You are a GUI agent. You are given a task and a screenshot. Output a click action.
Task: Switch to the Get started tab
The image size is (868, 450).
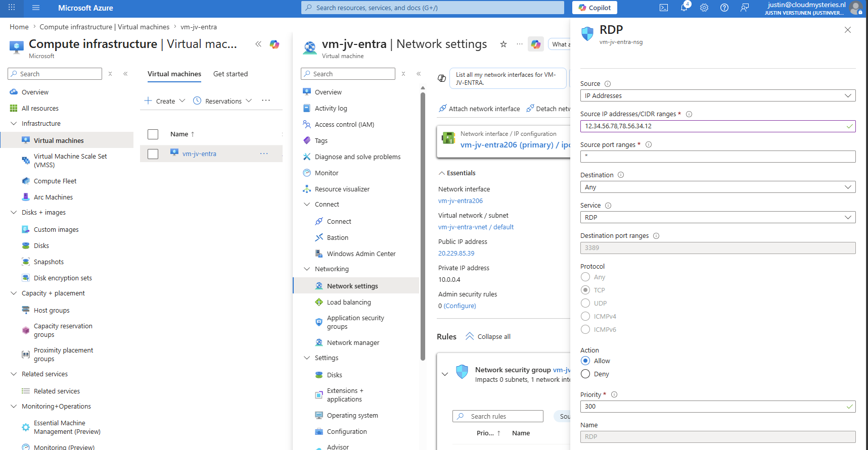231,74
